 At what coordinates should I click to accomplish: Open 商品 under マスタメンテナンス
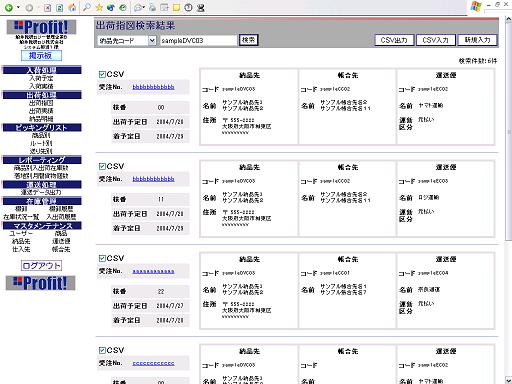tap(61, 233)
